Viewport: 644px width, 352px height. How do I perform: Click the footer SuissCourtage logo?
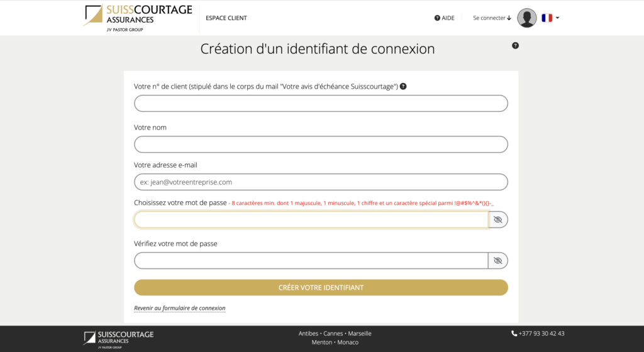118,338
